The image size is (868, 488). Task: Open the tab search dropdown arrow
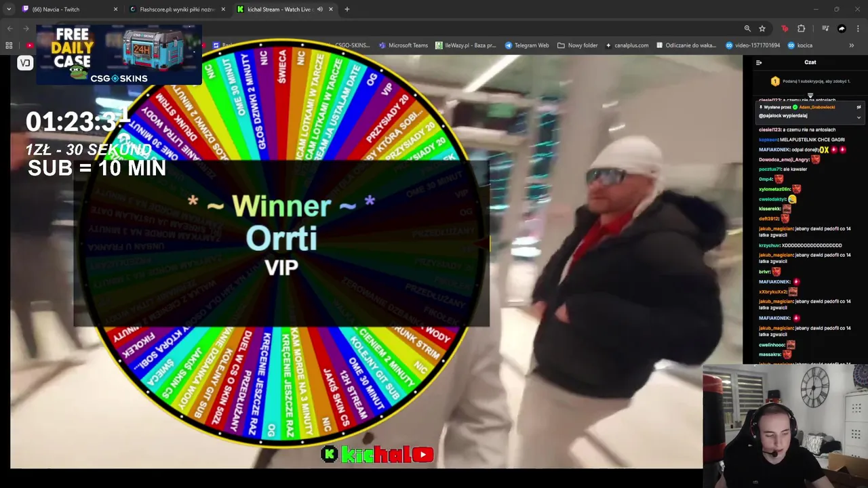9,9
